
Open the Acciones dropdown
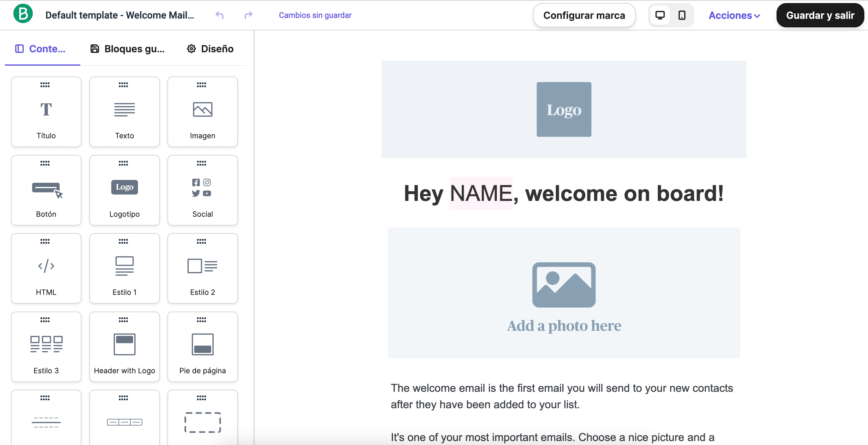734,16
